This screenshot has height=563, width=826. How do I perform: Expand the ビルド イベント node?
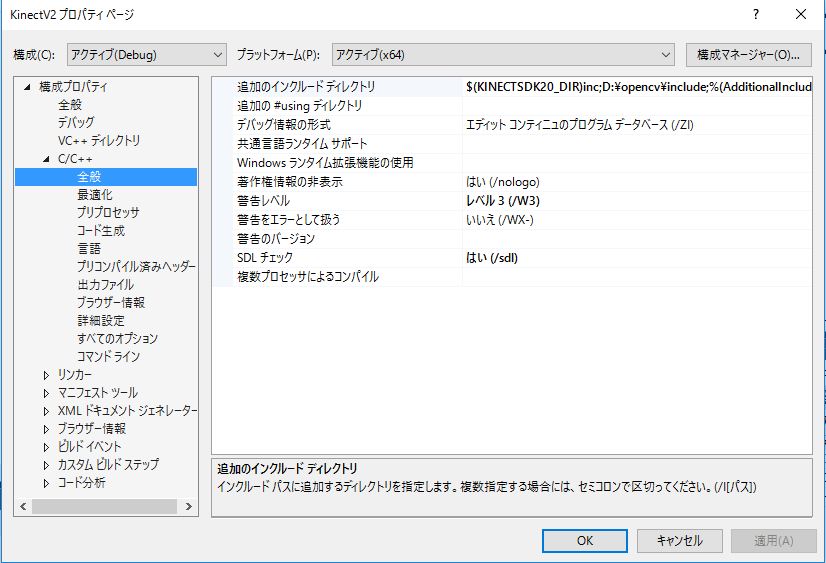coord(46,447)
